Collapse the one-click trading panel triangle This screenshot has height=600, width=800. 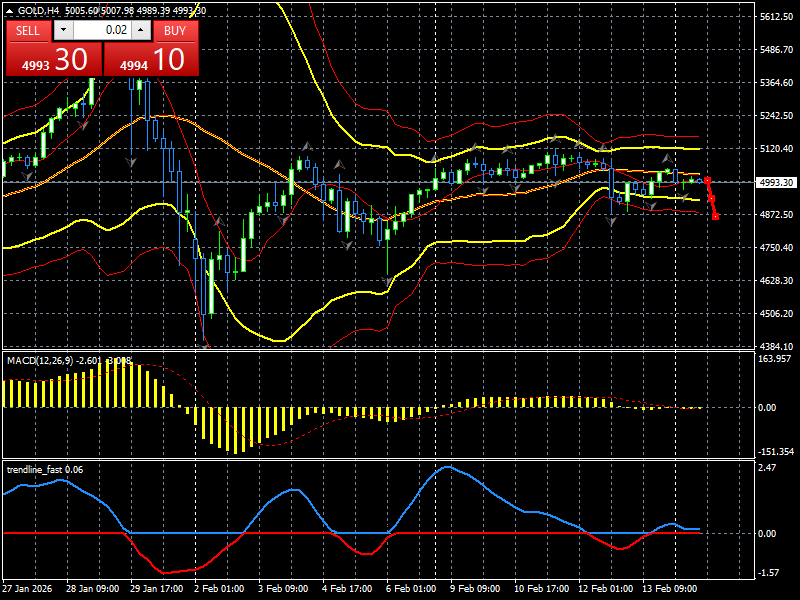9,11
